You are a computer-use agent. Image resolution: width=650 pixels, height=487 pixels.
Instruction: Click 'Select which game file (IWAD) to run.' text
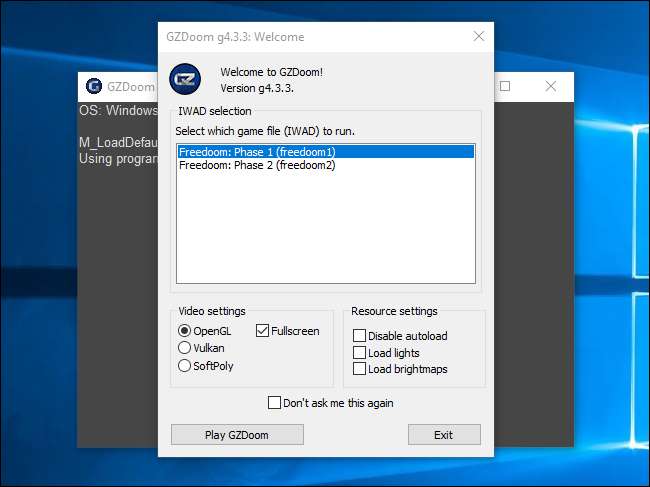(x=265, y=131)
